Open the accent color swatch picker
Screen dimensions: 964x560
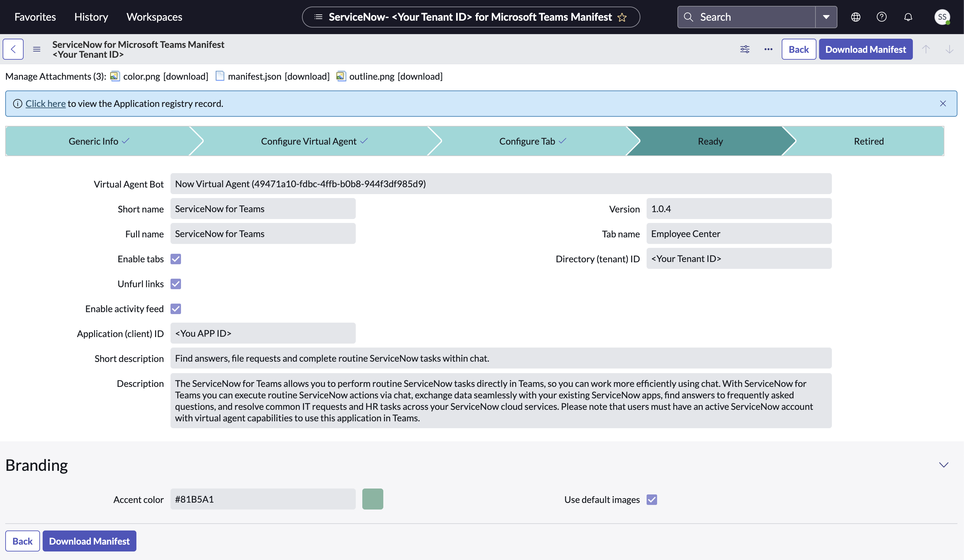372,499
